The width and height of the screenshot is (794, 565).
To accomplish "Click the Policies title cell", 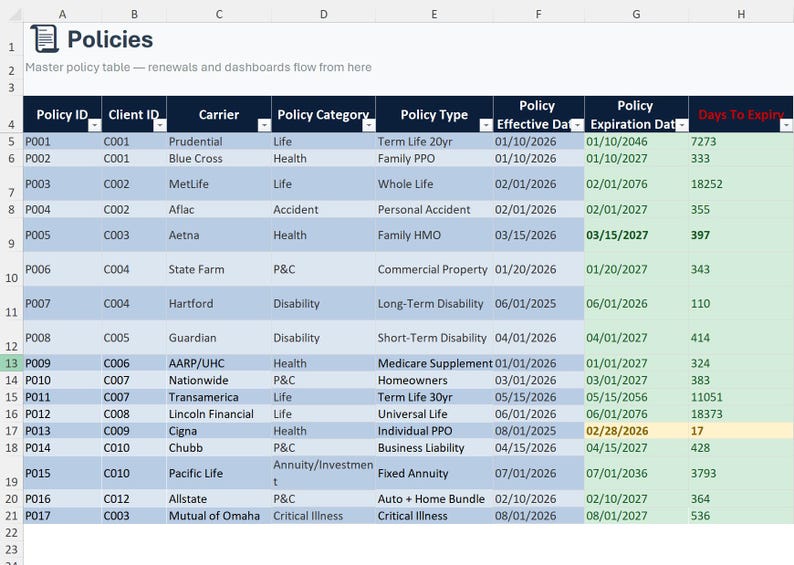I will tap(110, 39).
